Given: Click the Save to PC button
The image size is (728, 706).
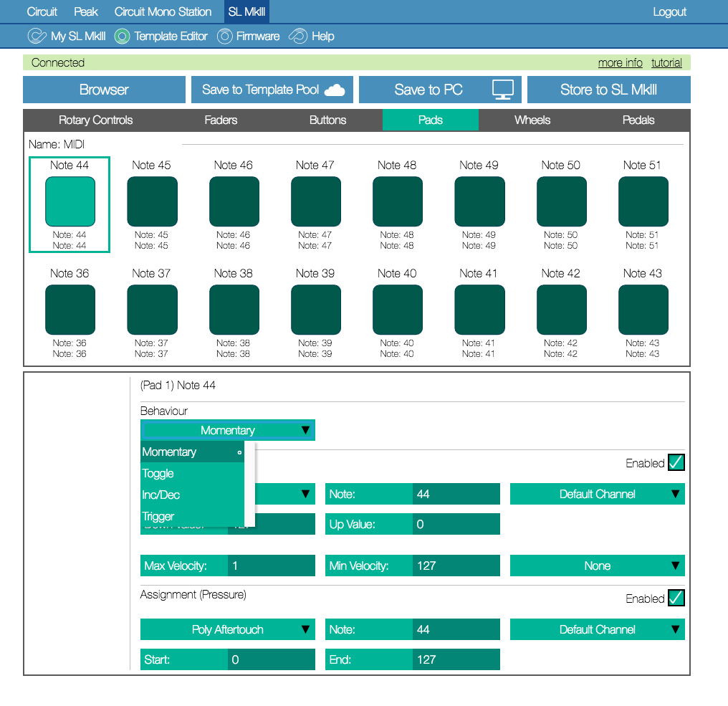Looking at the screenshot, I should (440, 90).
